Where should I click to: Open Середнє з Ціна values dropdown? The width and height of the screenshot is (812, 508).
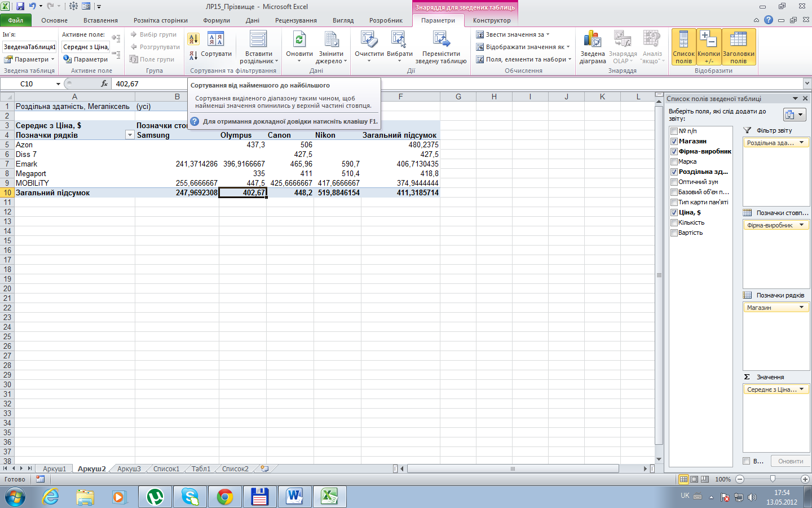pyautogui.click(x=801, y=389)
